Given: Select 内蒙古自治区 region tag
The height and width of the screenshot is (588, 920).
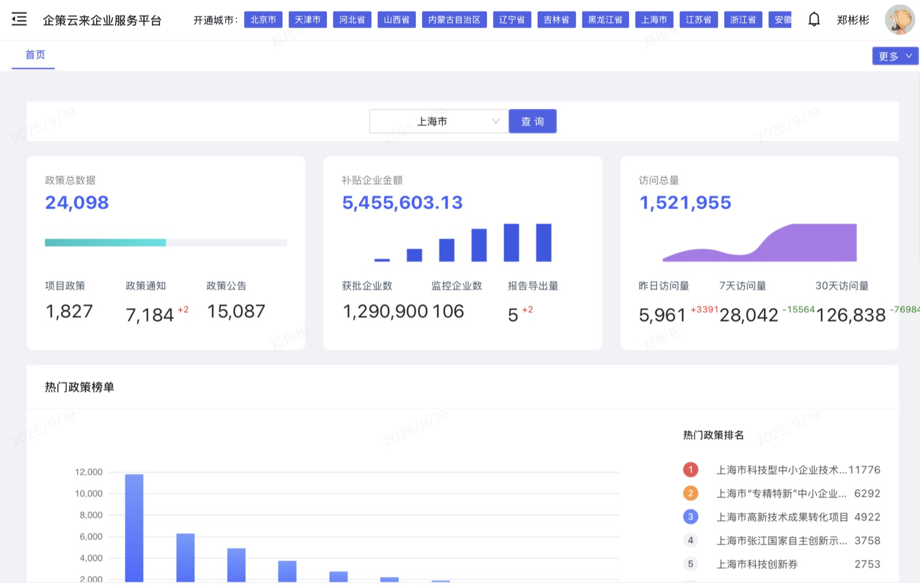Looking at the screenshot, I should point(454,20).
